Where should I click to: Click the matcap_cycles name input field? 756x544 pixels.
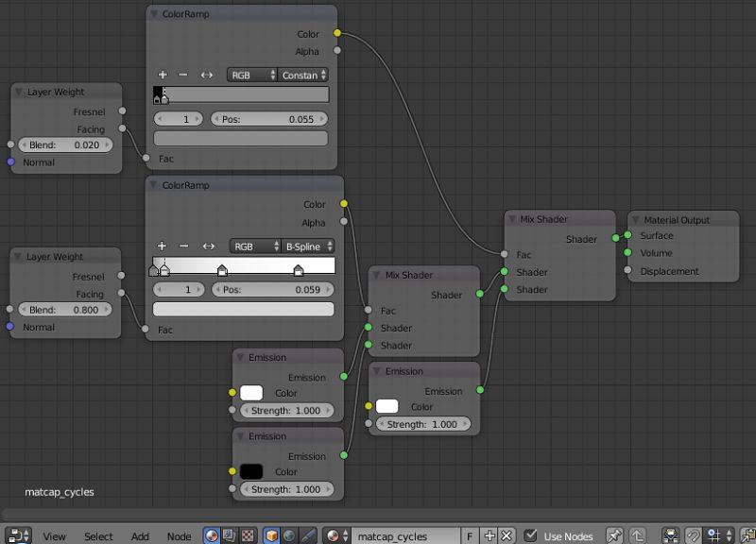[406, 535]
